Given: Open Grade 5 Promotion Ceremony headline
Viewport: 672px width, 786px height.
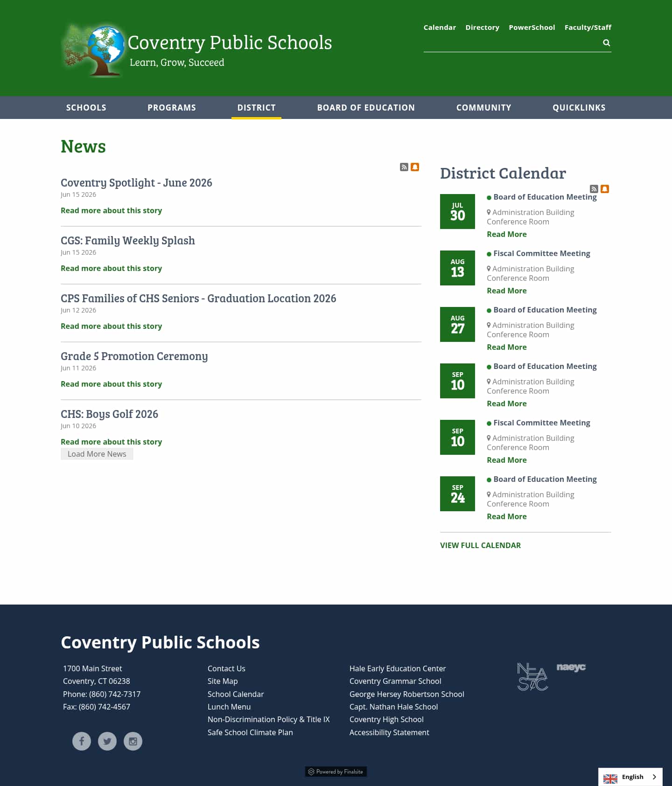Looking at the screenshot, I should [x=134, y=356].
